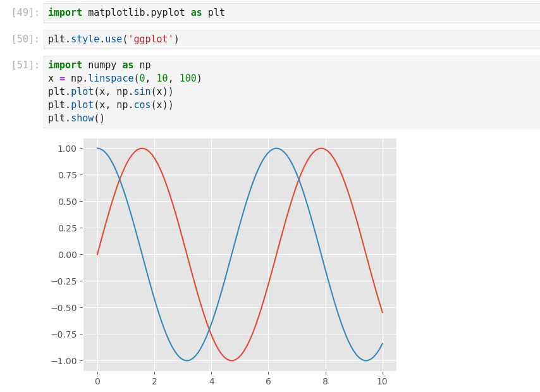Click the −1.00 y-axis tick label
540x392 pixels.
(64, 361)
